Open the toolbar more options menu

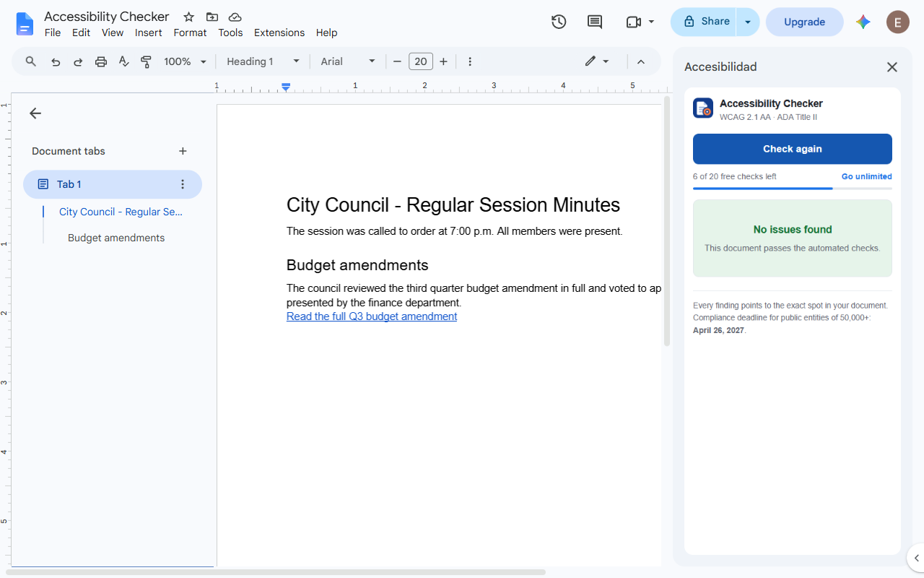[x=470, y=61]
